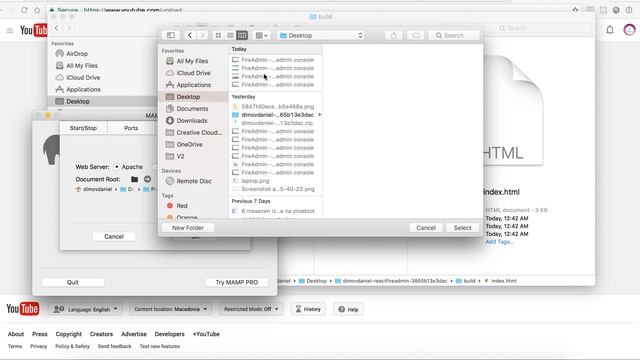Viewport: 640px width, 360px height.
Task: Select the Apache web server radio button
Action: pos(117,167)
